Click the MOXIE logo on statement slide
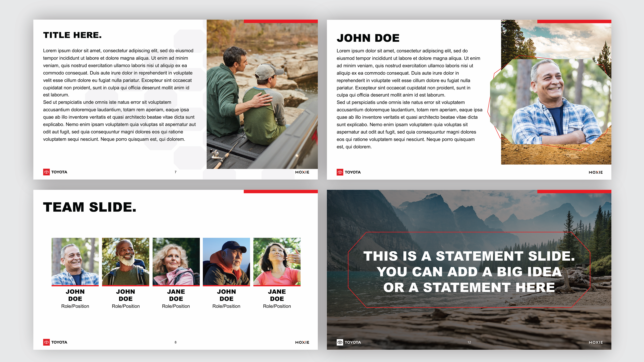The width and height of the screenshot is (644, 362). tap(596, 342)
